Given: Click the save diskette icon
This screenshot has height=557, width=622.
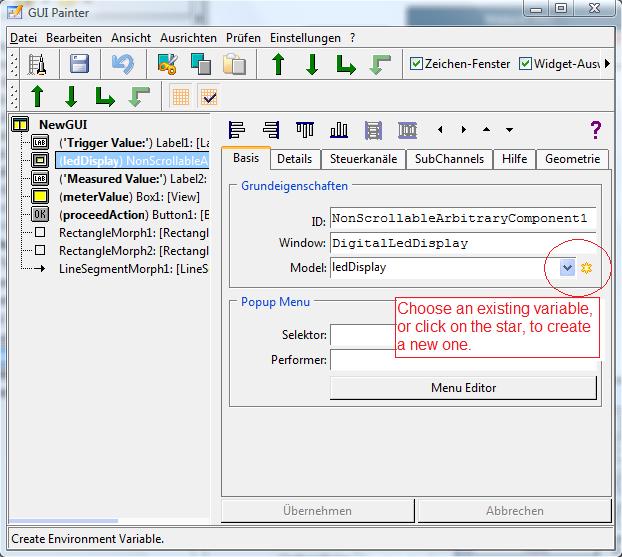Looking at the screenshot, I should [x=79, y=65].
